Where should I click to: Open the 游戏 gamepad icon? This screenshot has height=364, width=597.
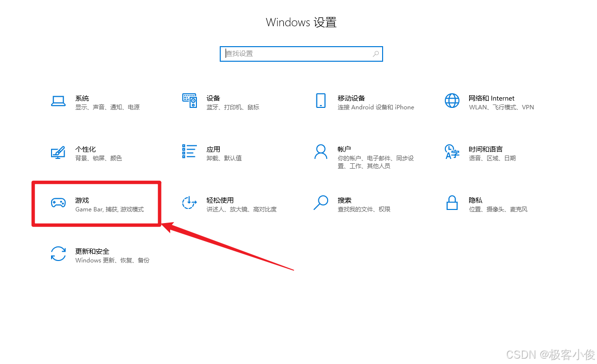(x=58, y=203)
